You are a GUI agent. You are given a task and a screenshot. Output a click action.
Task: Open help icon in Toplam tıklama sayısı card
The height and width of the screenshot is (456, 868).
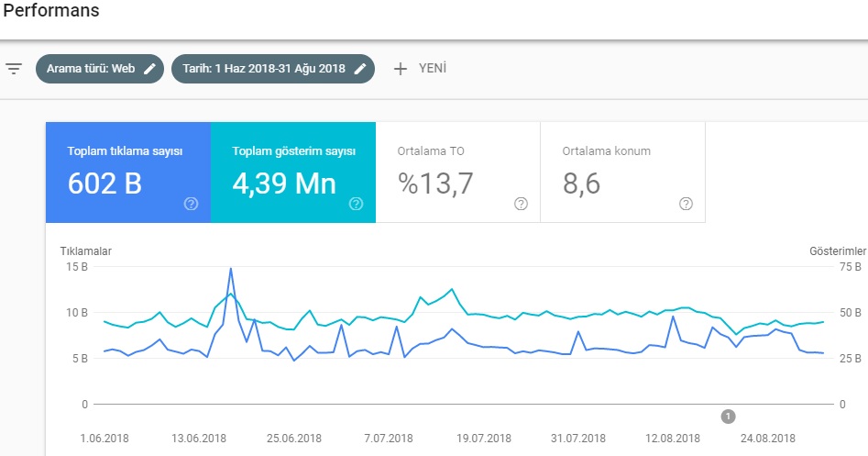tap(191, 204)
